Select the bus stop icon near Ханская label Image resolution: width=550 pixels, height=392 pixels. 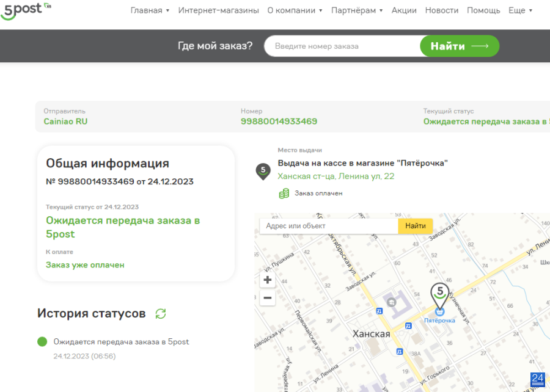(408, 326)
